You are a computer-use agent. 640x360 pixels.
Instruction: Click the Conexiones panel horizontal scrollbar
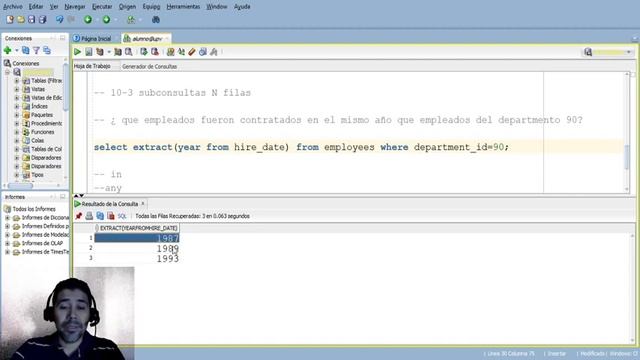20,185
